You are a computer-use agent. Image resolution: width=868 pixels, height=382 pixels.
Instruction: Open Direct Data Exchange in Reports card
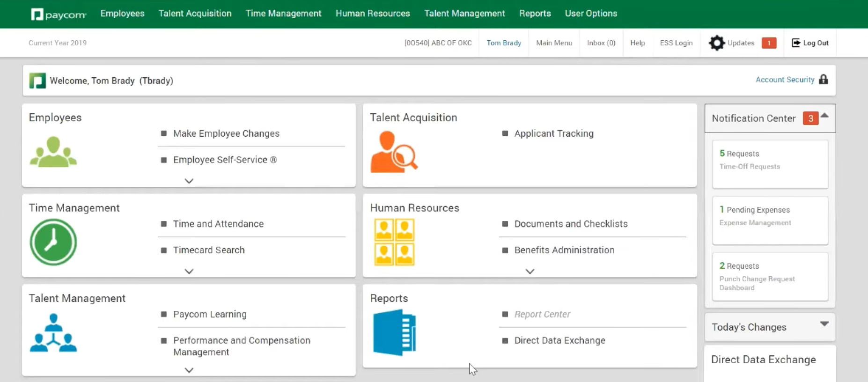coord(560,340)
